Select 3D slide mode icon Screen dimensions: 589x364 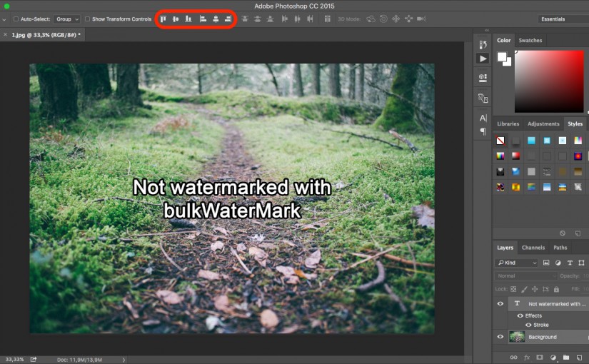(x=408, y=19)
